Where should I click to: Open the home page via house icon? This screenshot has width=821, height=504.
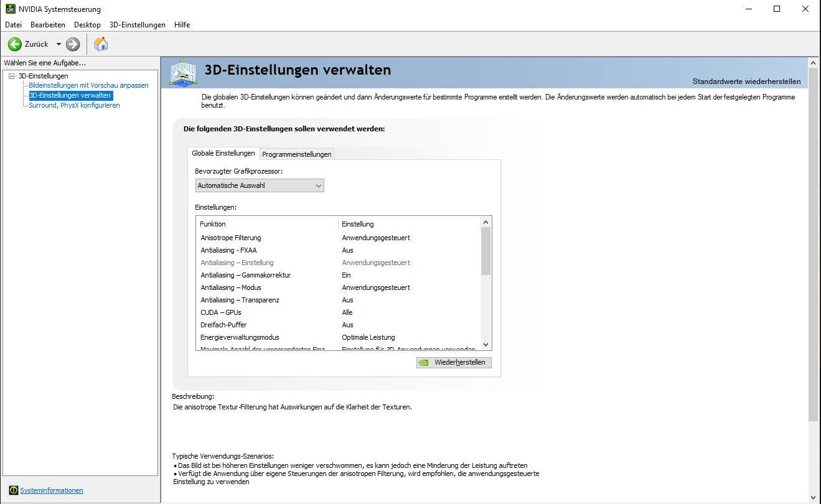pyautogui.click(x=101, y=44)
